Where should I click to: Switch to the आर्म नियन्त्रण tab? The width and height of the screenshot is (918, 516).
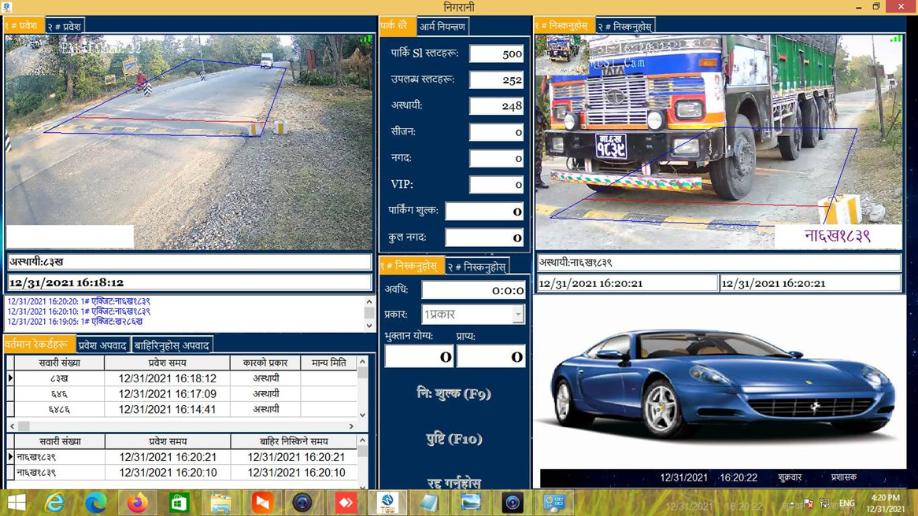[x=442, y=26]
